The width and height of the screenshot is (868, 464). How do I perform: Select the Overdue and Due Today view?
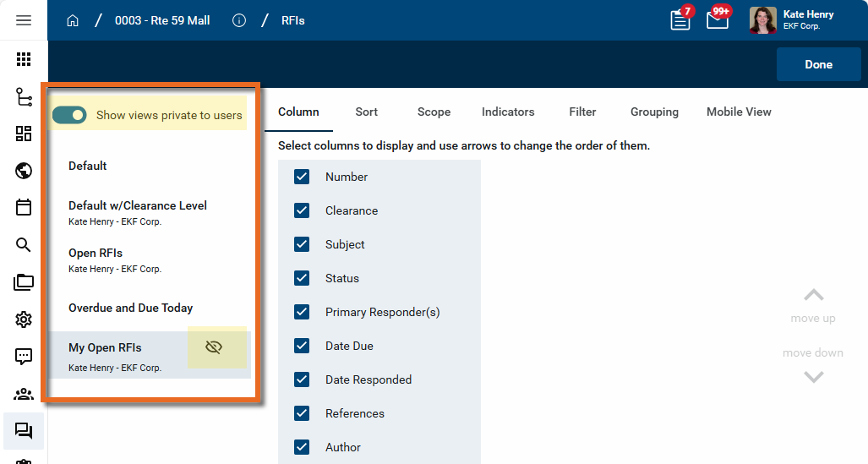pyautogui.click(x=131, y=308)
